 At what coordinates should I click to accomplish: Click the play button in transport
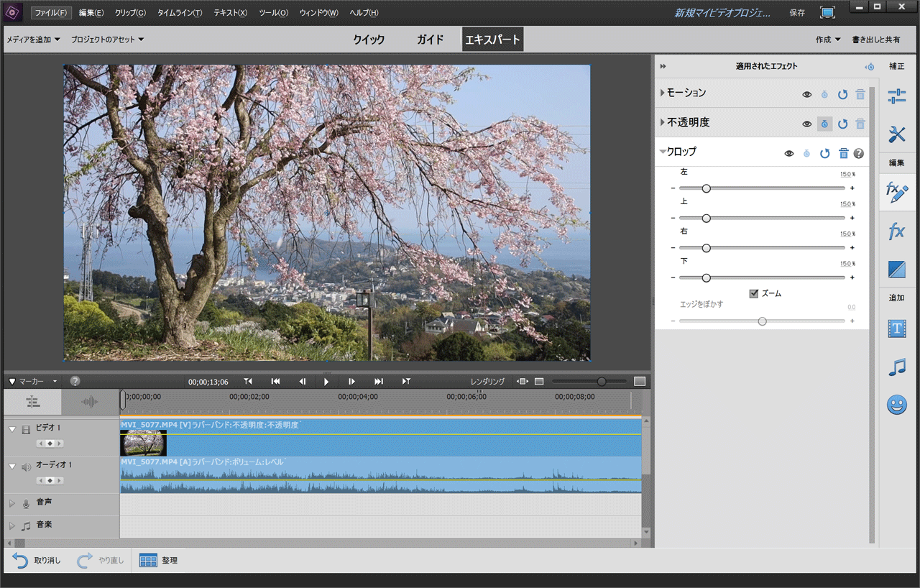(326, 381)
